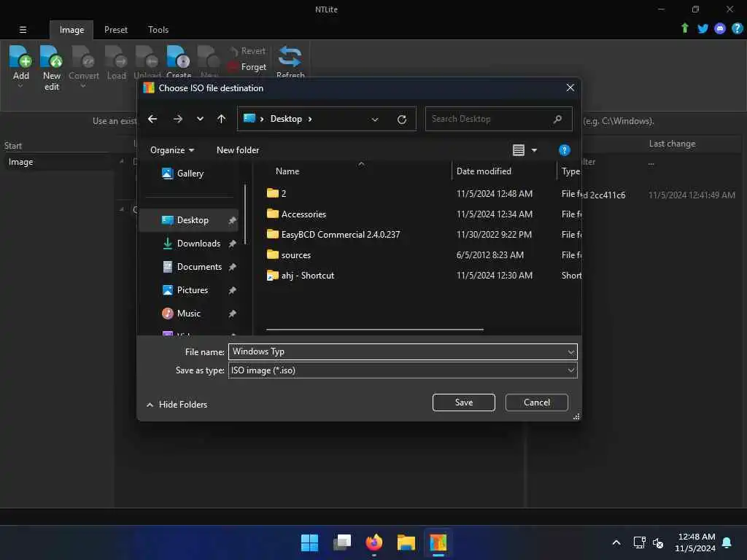Click the dialog help icon
The height and width of the screenshot is (560, 747).
[x=564, y=150]
